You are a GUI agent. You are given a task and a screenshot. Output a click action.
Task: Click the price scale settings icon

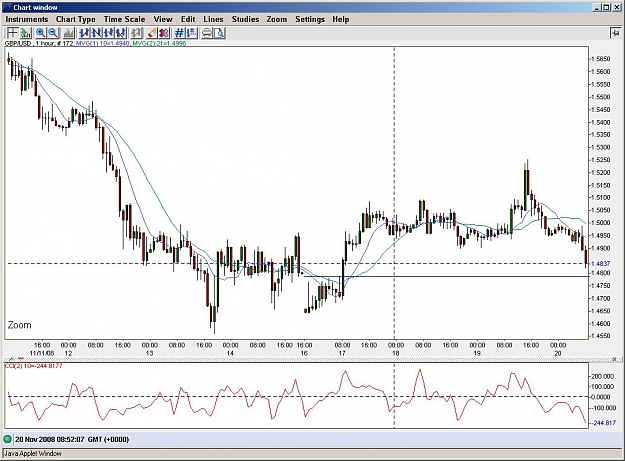tap(192, 33)
